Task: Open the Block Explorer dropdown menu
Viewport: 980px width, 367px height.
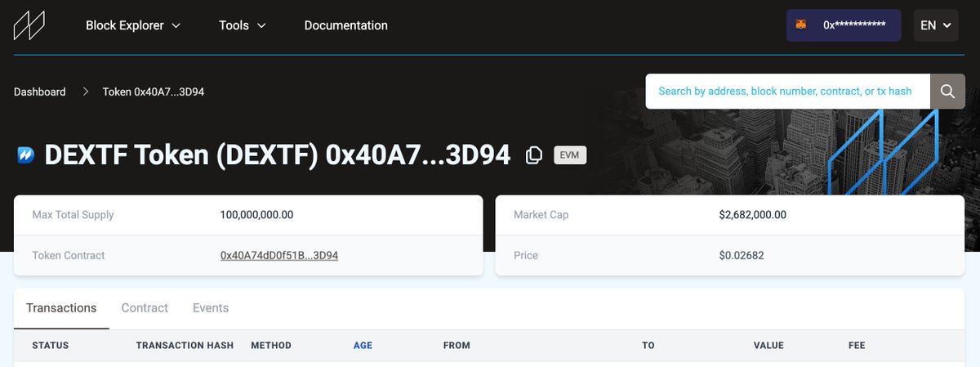Action: click(x=133, y=25)
